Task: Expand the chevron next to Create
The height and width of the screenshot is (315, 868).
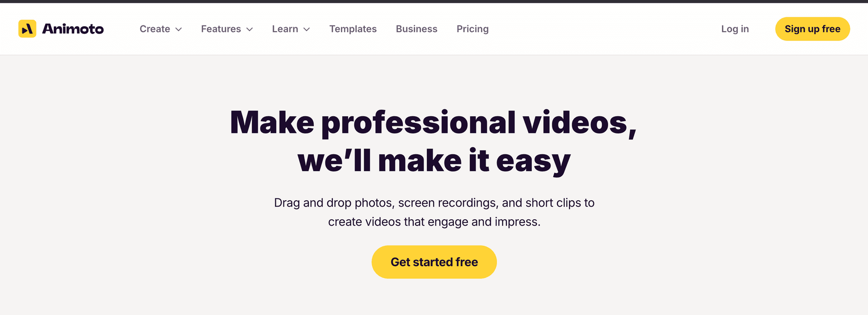Action: (179, 29)
